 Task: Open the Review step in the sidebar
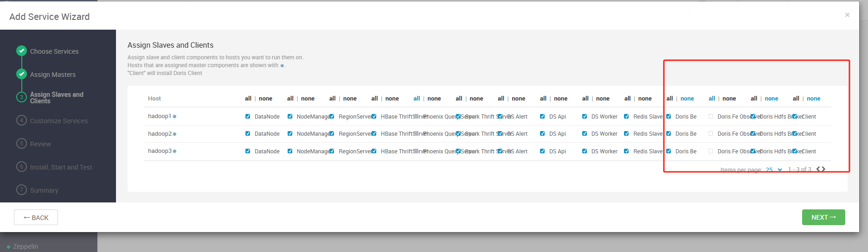[40, 144]
